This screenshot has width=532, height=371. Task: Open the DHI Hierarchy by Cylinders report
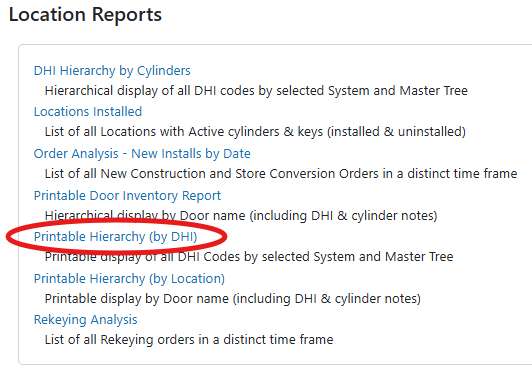[112, 71]
